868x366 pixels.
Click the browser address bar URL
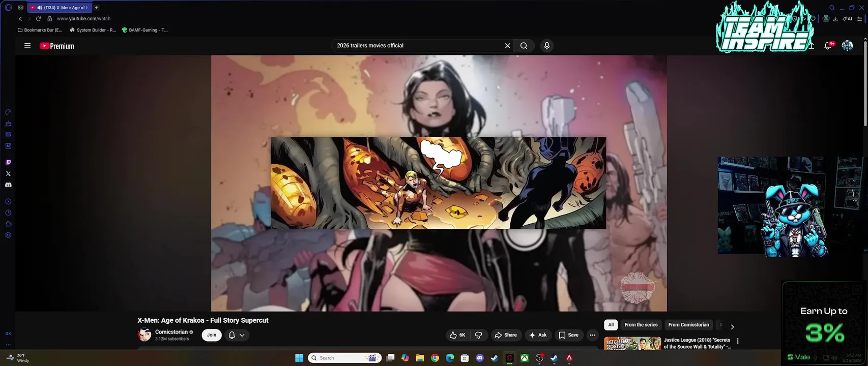[x=83, y=19]
